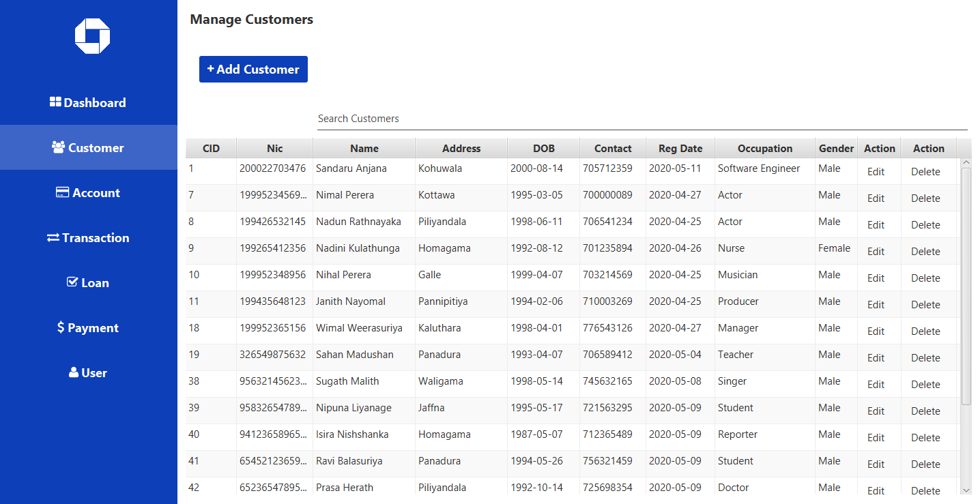The image size is (980, 504).
Task: Edit the record for Nadini Kulathunga
Action: click(x=876, y=251)
